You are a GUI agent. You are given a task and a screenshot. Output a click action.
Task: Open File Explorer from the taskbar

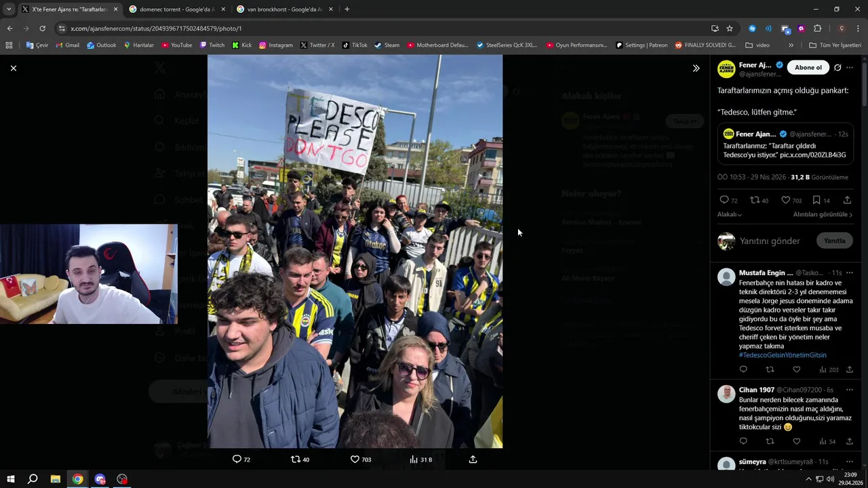click(56, 479)
